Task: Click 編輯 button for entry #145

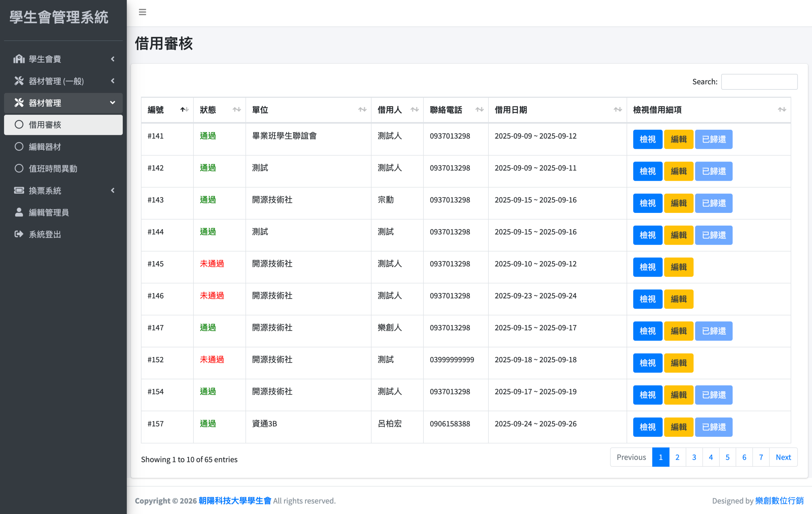Action: point(678,267)
